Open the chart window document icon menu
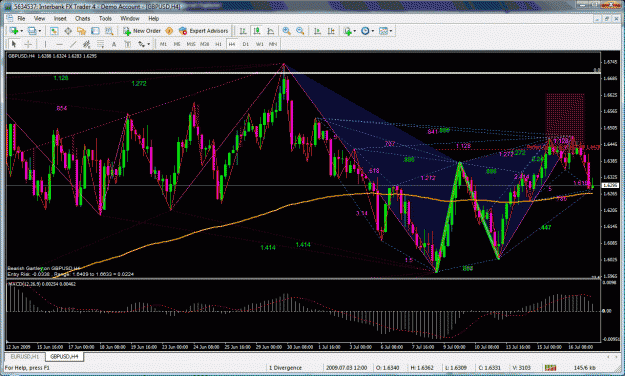The width and height of the screenshot is (625, 376). [x=9, y=18]
